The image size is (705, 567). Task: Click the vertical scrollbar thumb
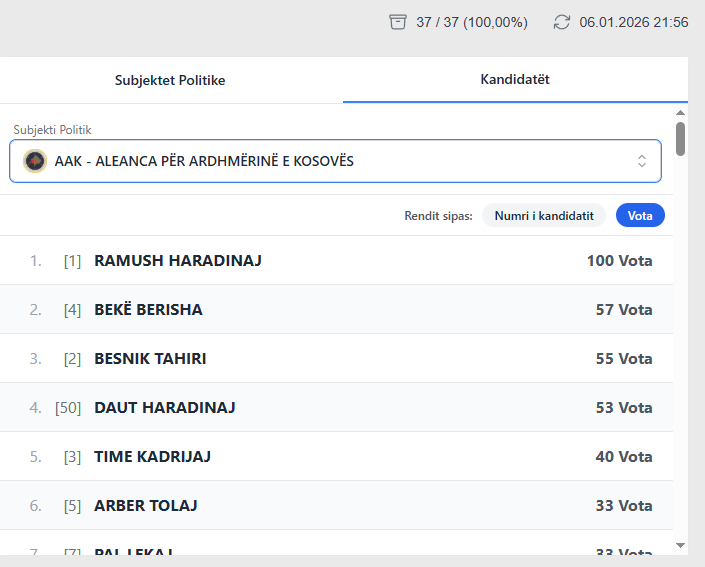(x=681, y=139)
